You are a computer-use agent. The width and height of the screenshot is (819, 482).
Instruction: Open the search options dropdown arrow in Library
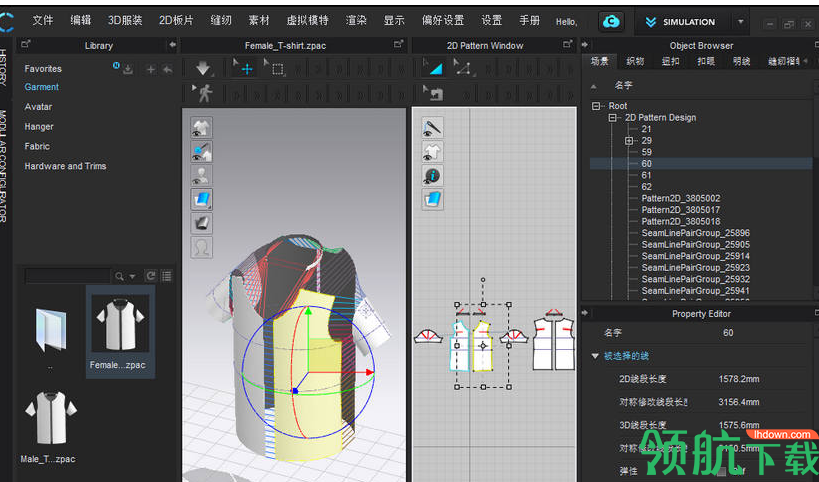click(133, 276)
